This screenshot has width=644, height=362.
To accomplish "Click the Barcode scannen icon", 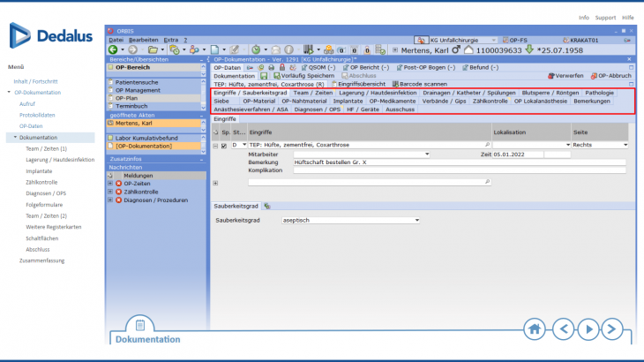I will tap(395, 84).
